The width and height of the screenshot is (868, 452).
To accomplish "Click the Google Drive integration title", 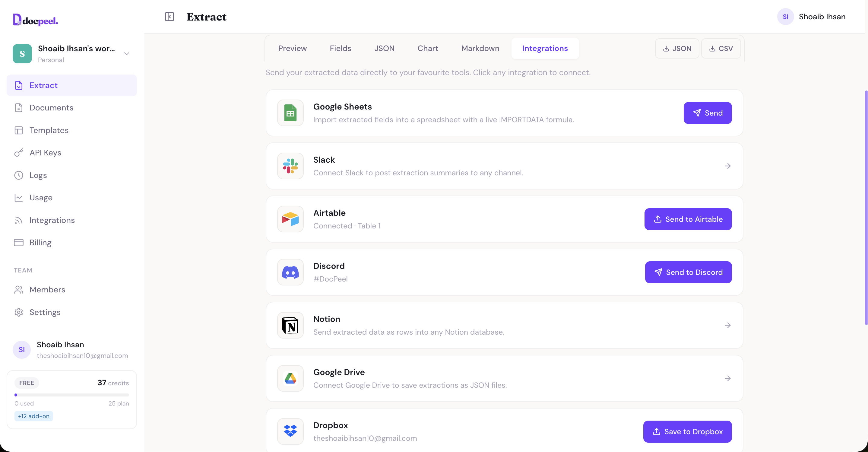I will point(339,372).
